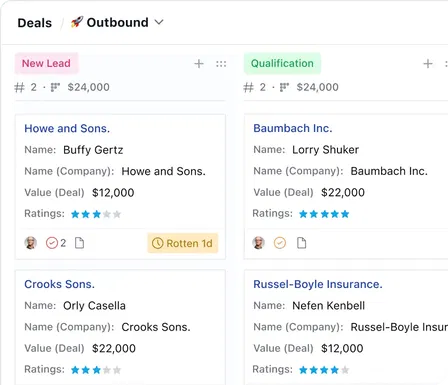This screenshot has height=385, width=448.
Task: Click $12,000 value on Russel-Boyle Insurance
Action: point(342,348)
